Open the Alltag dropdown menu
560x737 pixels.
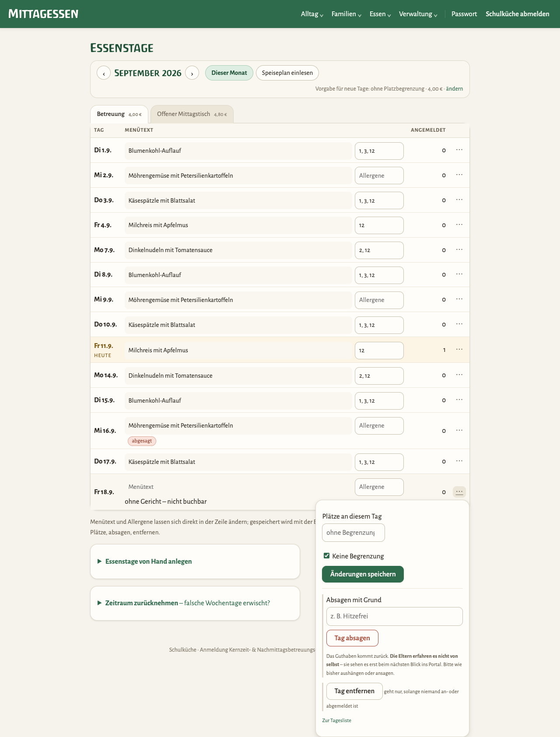(312, 14)
